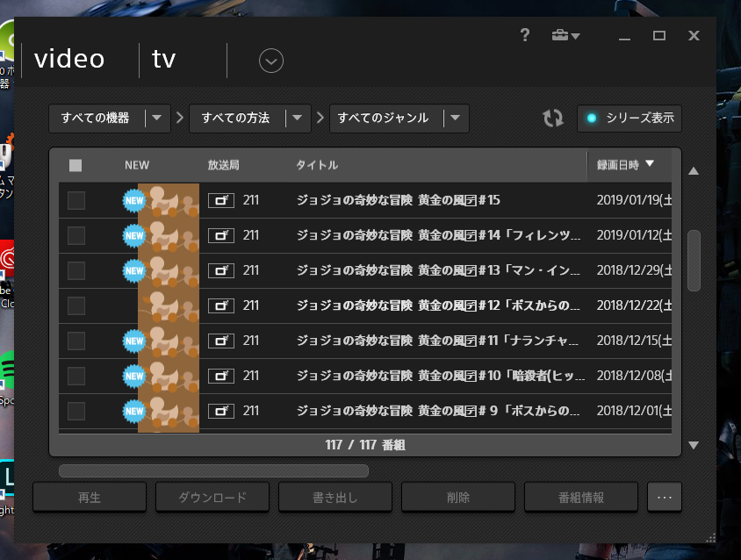741x560 pixels.
Task: Check the box for episode #11
Action: (x=76, y=341)
